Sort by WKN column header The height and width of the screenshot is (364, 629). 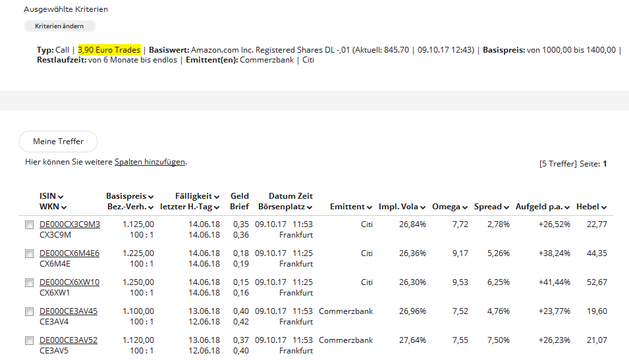click(53, 207)
